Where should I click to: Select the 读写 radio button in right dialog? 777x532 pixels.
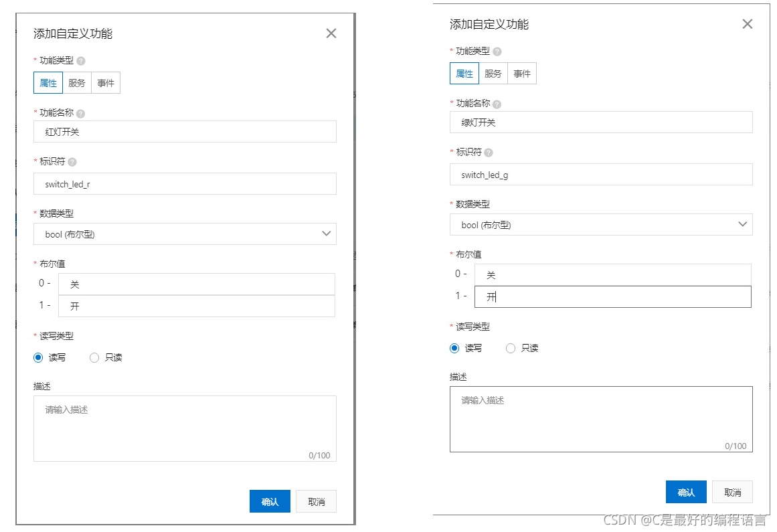[x=454, y=348]
